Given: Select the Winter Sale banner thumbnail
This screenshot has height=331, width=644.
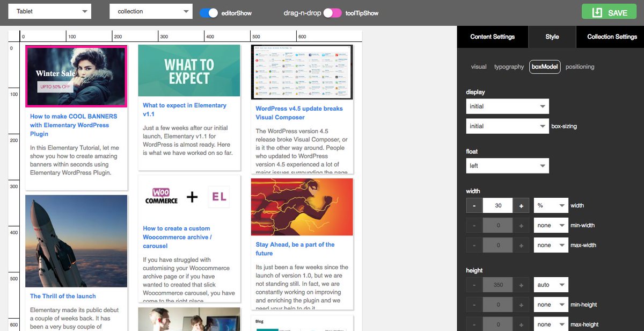Looking at the screenshot, I should 76,76.
